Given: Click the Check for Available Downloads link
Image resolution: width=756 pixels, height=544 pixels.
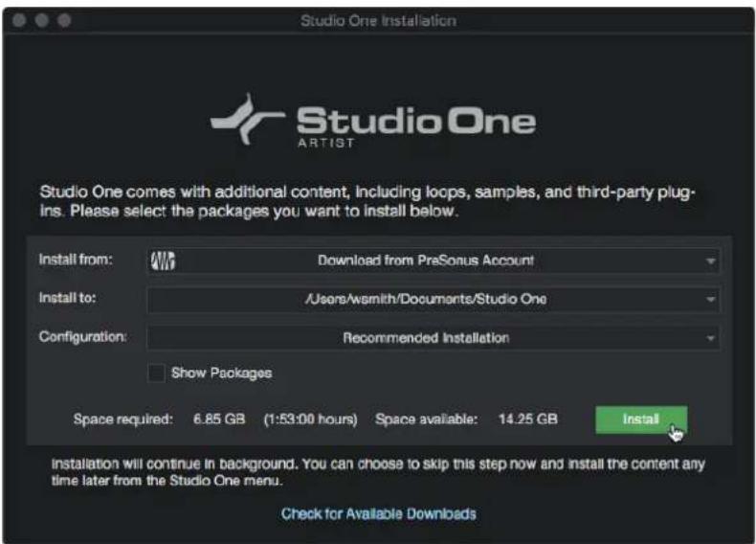Looking at the screenshot, I should pyautogui.click(x=379, y=514).
